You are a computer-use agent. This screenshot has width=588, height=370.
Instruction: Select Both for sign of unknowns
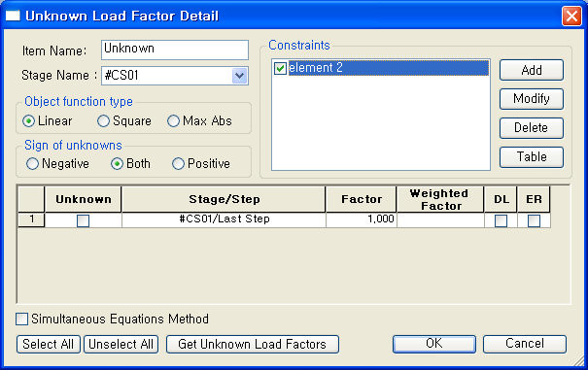117,164
